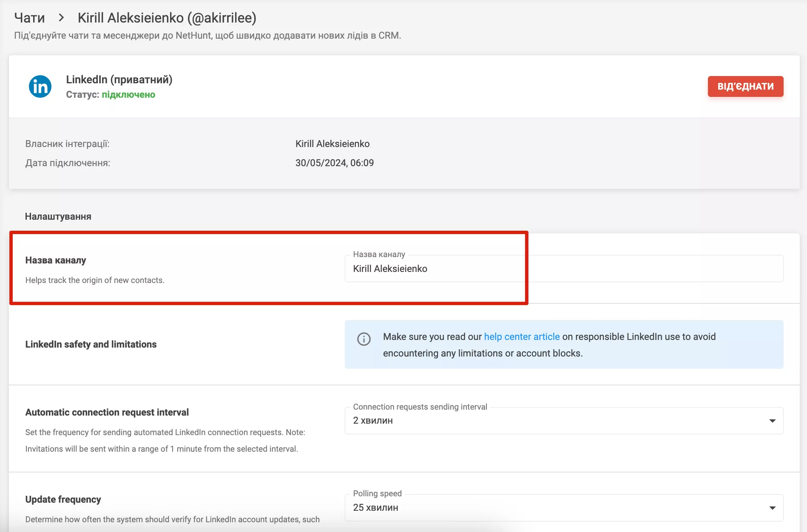Click the Automatic connection request interval heading
The height and width of the screenshot is (532, 807).
107,412
